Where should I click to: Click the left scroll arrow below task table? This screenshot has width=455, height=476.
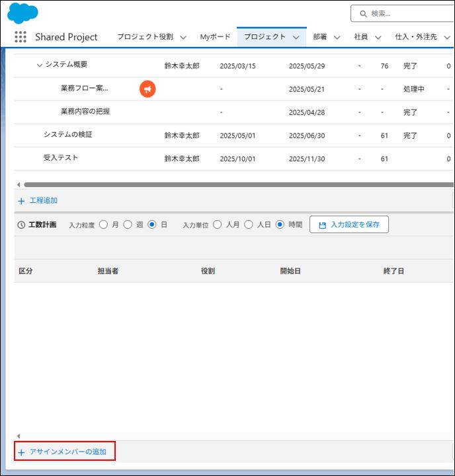[18, 184]
